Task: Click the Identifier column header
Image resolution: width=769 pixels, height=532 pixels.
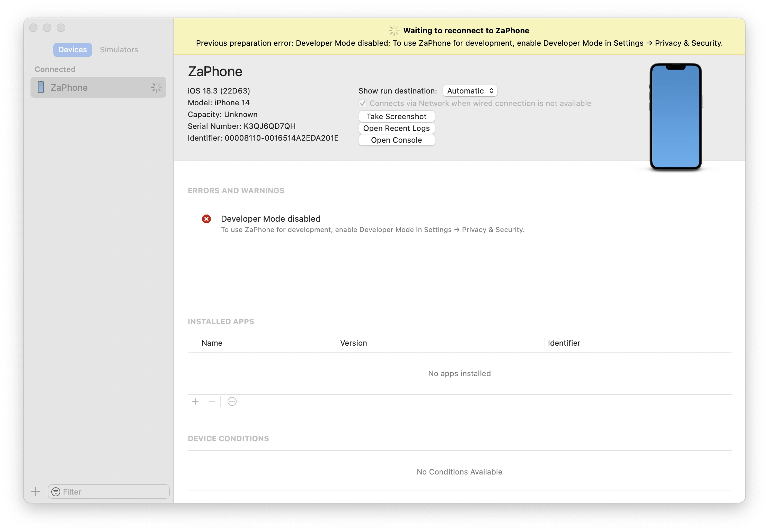Action: pyautogui.click(x=564, y=343)
